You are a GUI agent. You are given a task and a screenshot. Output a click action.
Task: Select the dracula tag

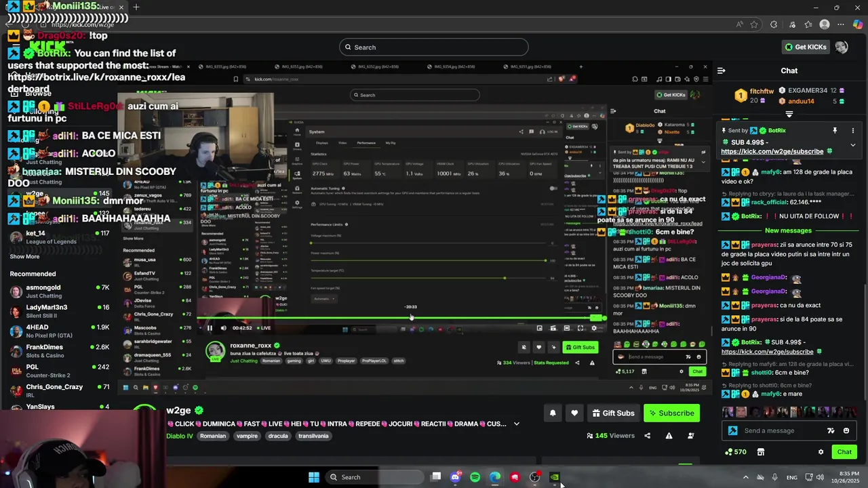point(278,436)
